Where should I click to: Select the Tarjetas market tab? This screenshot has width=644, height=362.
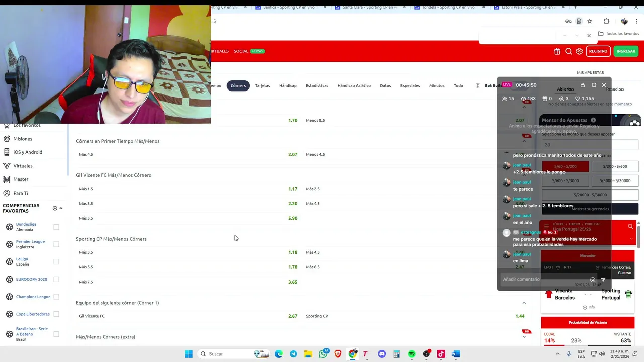click(262, 86)
